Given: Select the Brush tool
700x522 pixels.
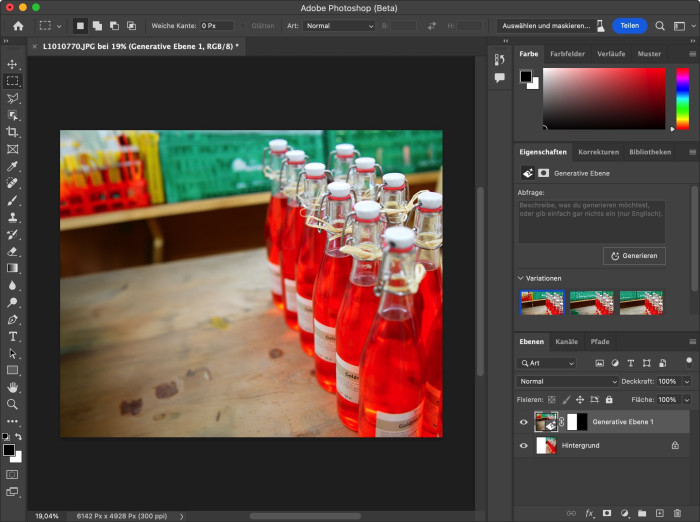Looking at the screenshot, I should [x=12, y=200].
